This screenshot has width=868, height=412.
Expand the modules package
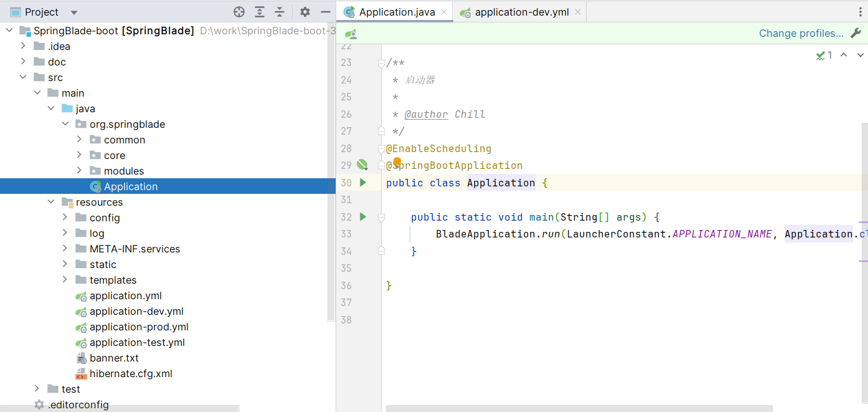point(79,171)
